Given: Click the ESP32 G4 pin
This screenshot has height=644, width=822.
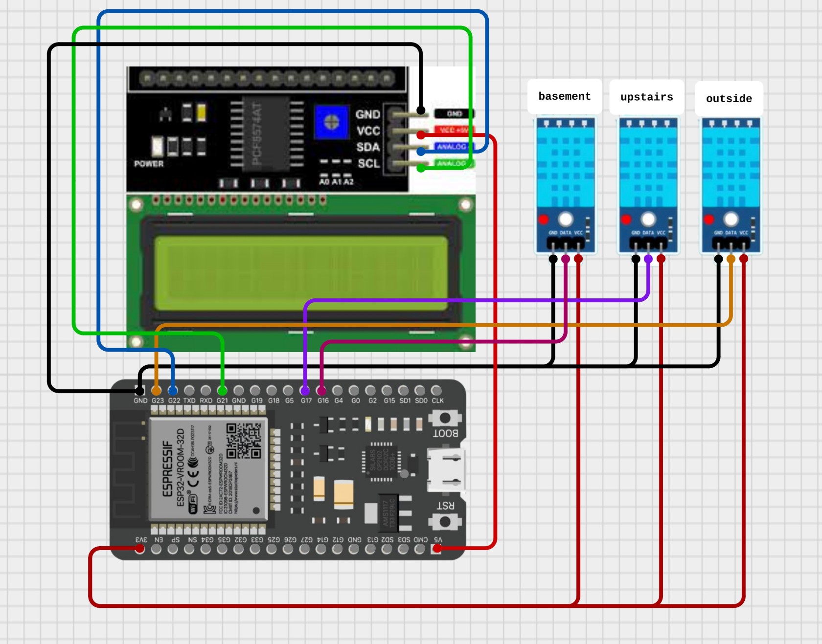Looking at the screenshot, I should pyautogui.click(x=338, y=390).
